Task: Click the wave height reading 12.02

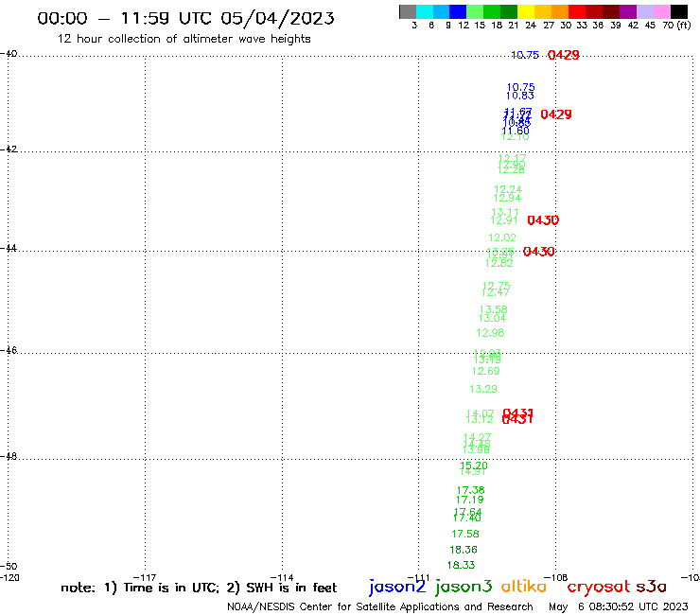Action: (x=502, y=238)
